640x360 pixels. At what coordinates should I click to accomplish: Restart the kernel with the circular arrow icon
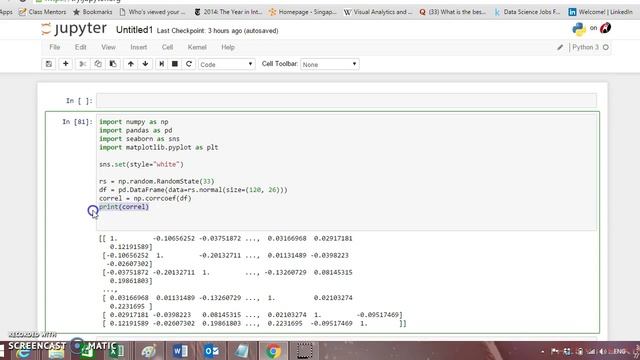tap(189, 64)
